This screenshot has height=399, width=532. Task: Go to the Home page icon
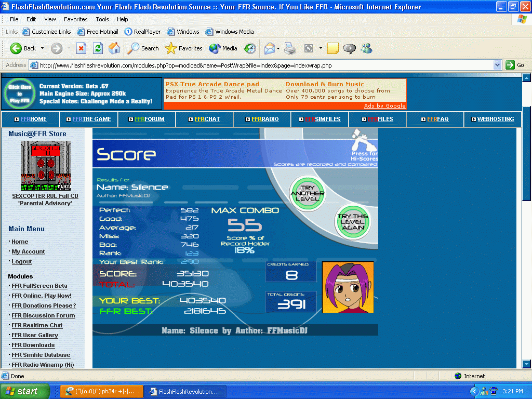pos(114,48)
